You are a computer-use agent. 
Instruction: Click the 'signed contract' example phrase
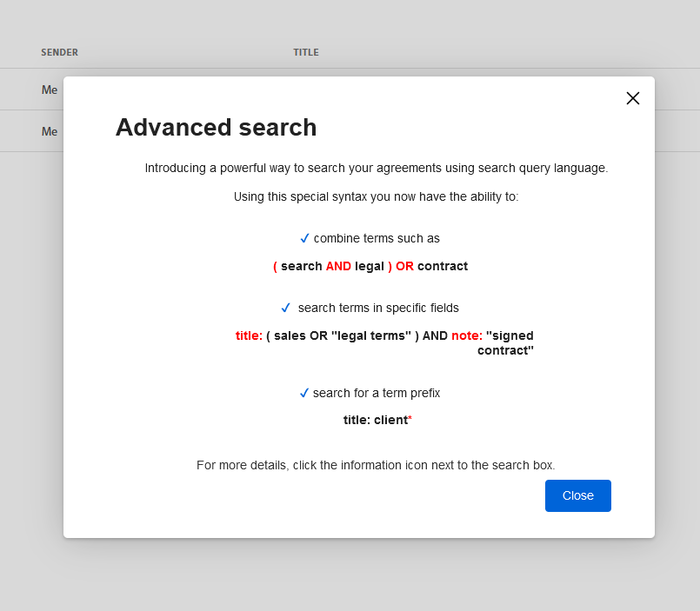pyautogui.click(x=510, y=342)
